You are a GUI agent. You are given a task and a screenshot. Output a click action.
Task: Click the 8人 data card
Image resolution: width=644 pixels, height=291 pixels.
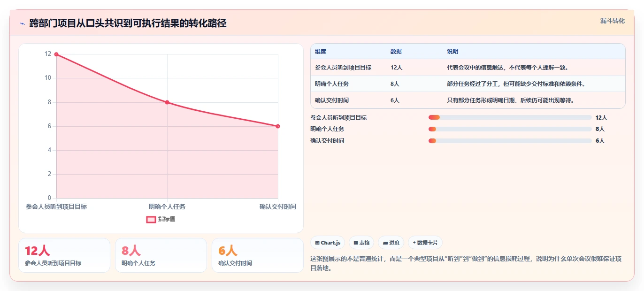point(161,255)
